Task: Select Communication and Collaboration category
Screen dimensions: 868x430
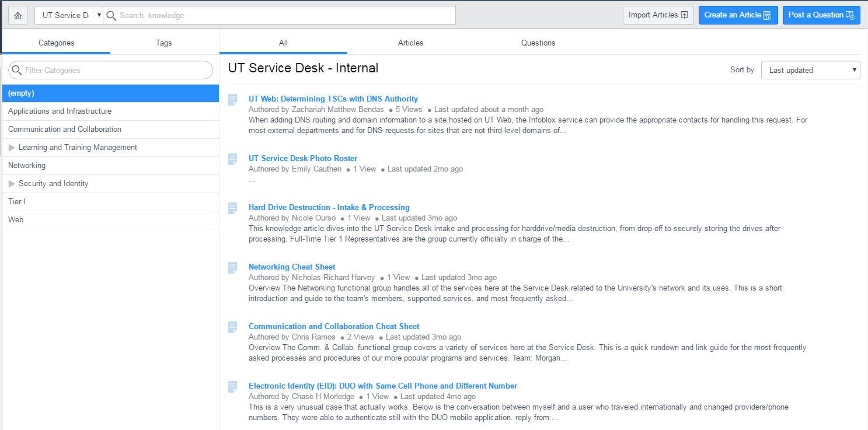Action: pyautogui.click(x=110, y=130)
